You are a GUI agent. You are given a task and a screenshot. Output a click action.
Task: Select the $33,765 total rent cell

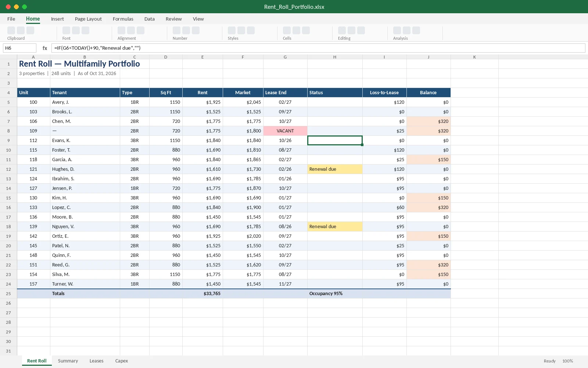click(x=202, y=294)
